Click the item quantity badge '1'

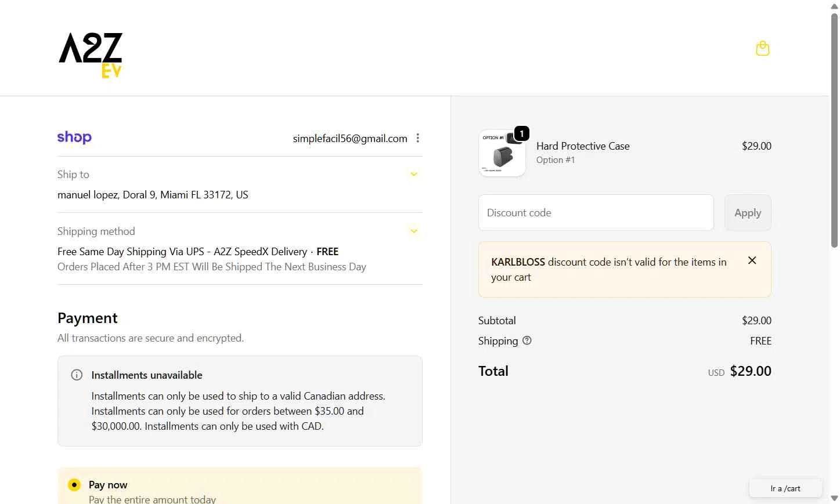tap(522, 133)
